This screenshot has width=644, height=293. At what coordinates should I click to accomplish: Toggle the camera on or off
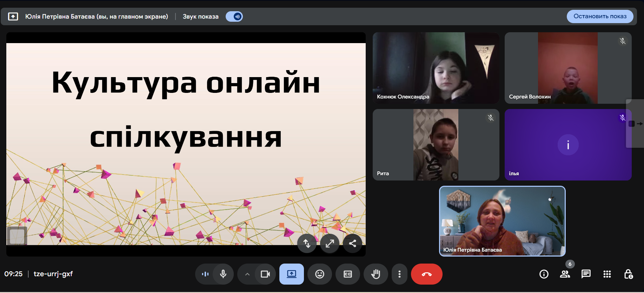click(265, 274)
